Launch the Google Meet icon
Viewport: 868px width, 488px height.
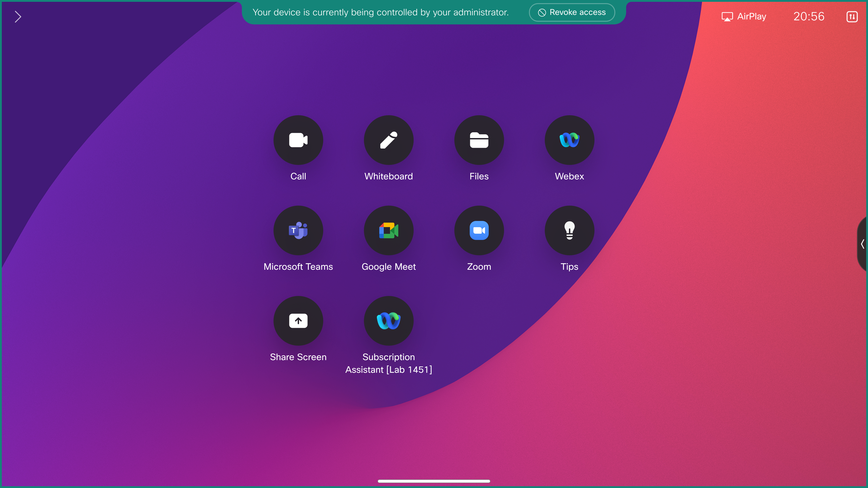(389, 230)
